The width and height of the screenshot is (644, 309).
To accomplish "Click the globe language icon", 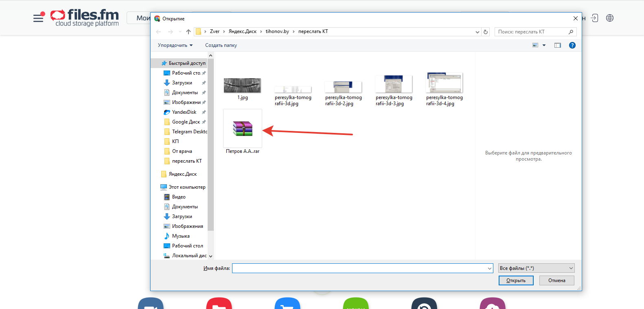I will click(609, 18).
